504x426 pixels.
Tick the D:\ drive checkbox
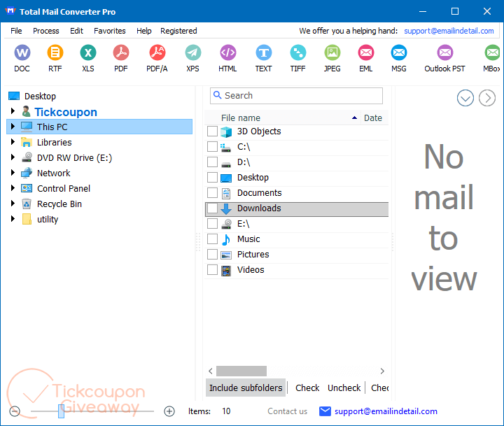212,162
